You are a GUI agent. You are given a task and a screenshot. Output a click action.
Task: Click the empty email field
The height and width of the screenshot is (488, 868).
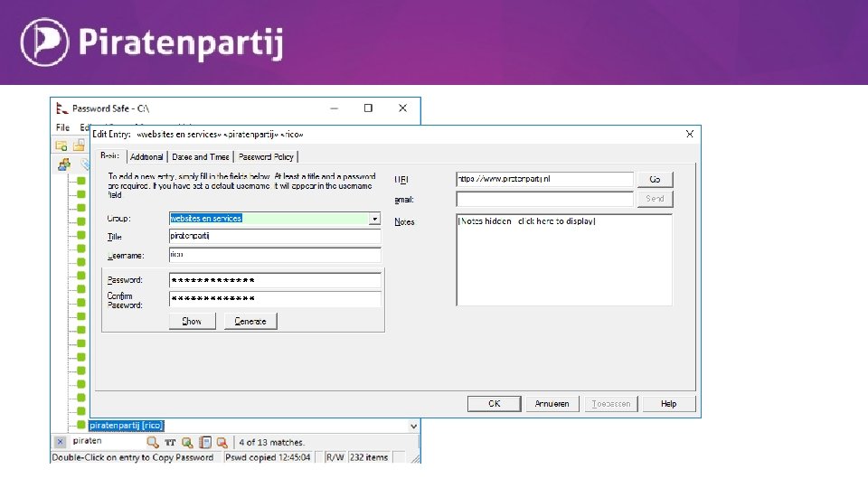pos(544,199)
